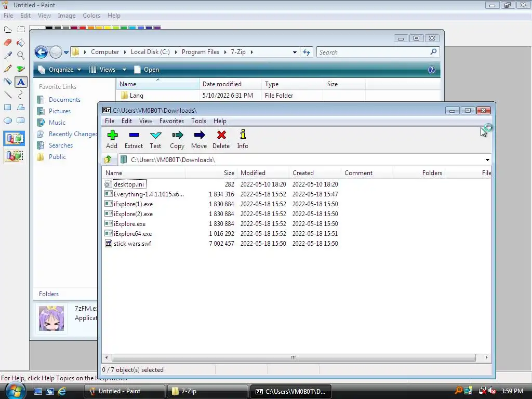This screenshot has height=399, width=532.
Task: Open the Image menu in Paint
Action: pyautogui.click(x=66, y=16)
